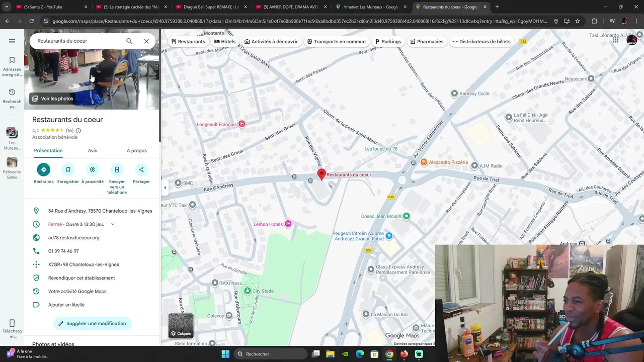The width and height of the screenshot is (644, 362).
Task: Open the browser extensions icon
Action: click(x=595, y=21)
